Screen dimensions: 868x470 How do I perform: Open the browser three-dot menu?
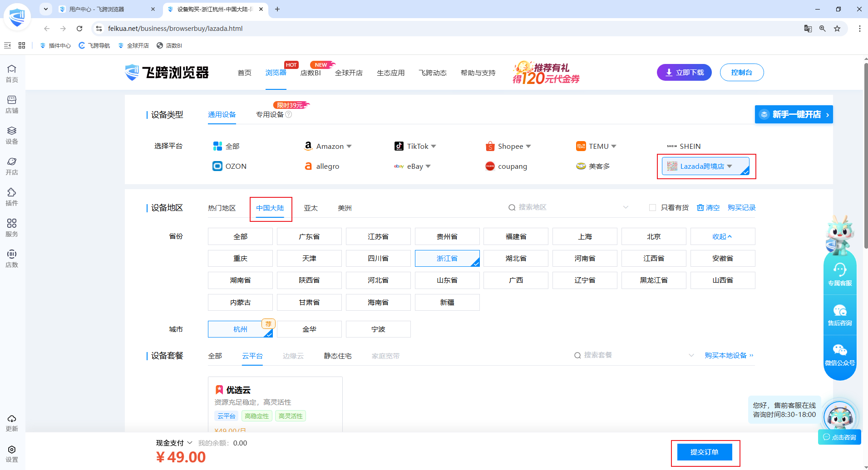(x=860, y=29)
